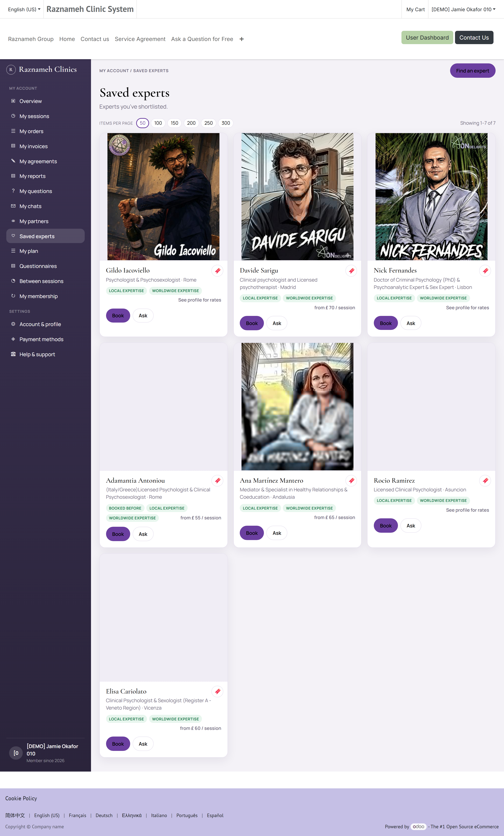Click the My agreements pen icon
Screen dimensions: 504x836
[13, 161]
